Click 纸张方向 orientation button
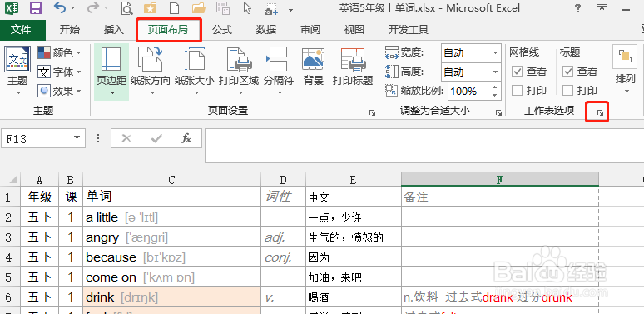The width and height of the screenshot is (644, 314). point(151,72)
